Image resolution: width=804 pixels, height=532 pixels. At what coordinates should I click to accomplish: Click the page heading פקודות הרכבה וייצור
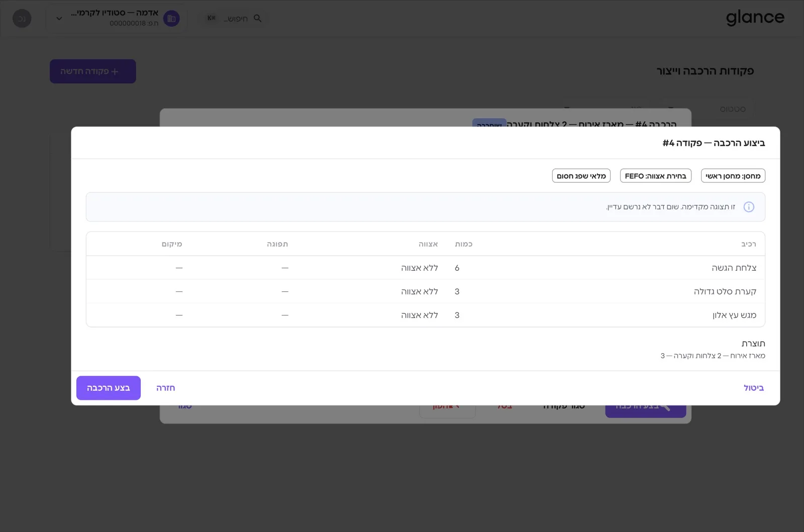point(705,71)
